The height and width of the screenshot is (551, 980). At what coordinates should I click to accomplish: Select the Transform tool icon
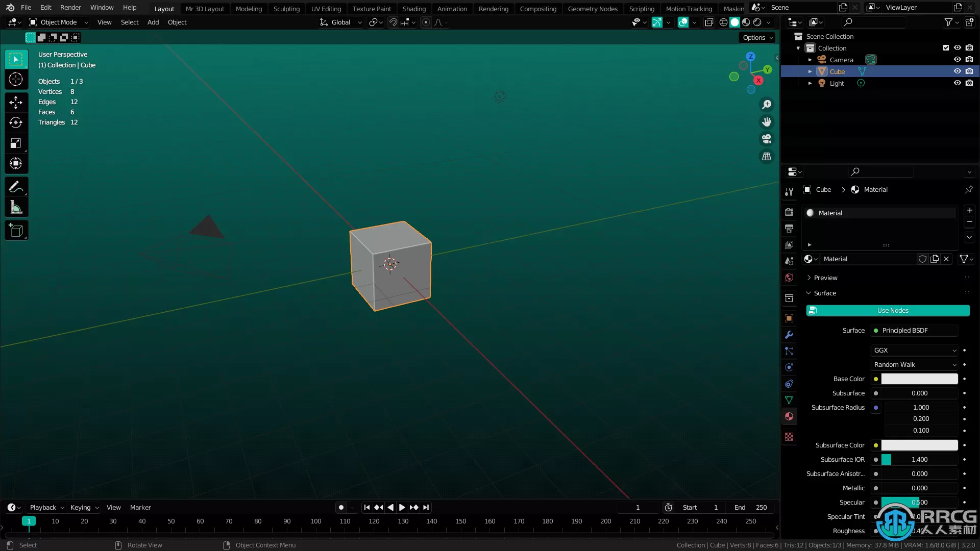coord(16,164)
